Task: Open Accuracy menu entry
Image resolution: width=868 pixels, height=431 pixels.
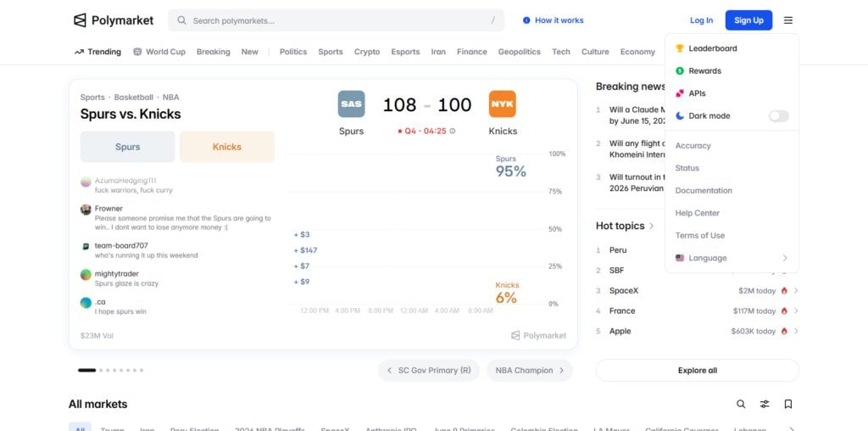Action: click(x=693, y=146)
